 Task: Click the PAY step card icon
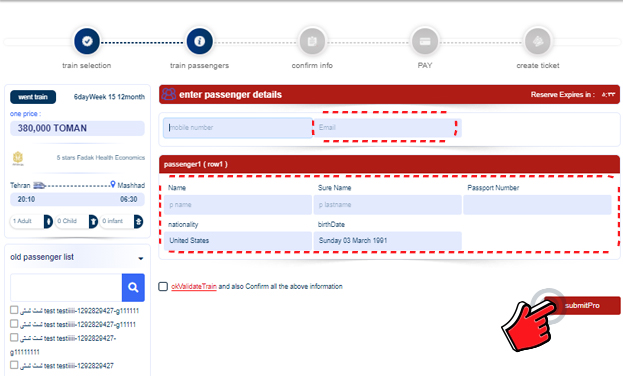click(x=425, y=41)
